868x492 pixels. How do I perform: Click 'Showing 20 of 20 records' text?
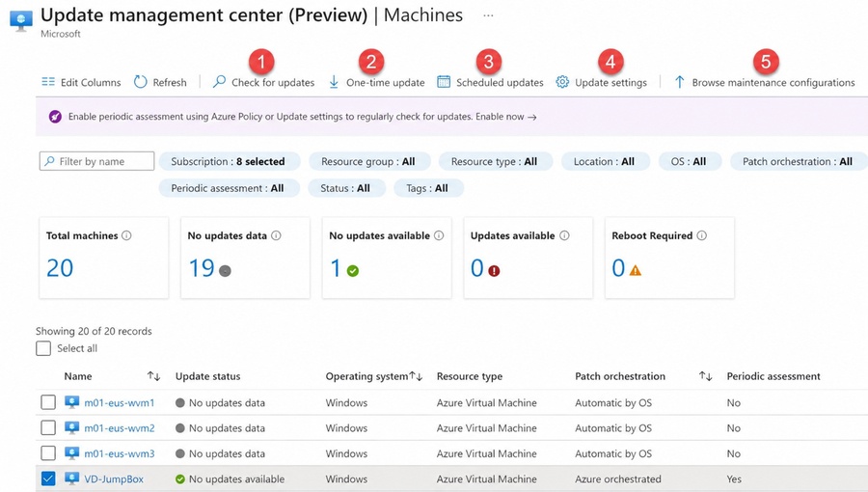tap(94, 331)
